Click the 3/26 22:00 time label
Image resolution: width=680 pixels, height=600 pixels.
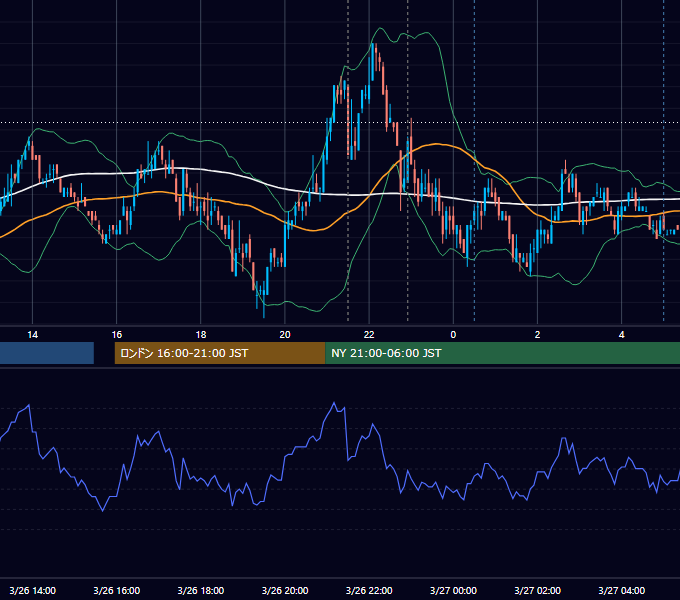tap(369, 590)
